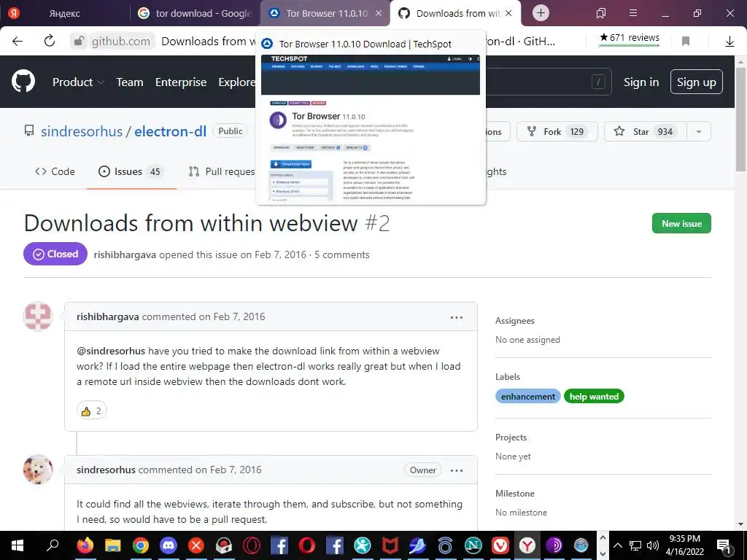Screen dimensions: 747x560
Task: Launch Firefox from the taskbar
Action: coord(85,545)
